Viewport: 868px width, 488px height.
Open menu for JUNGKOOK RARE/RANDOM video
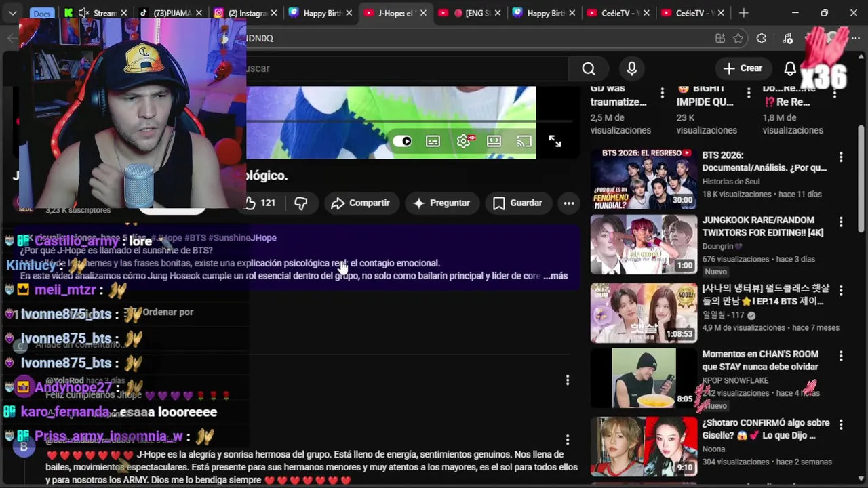841,222
